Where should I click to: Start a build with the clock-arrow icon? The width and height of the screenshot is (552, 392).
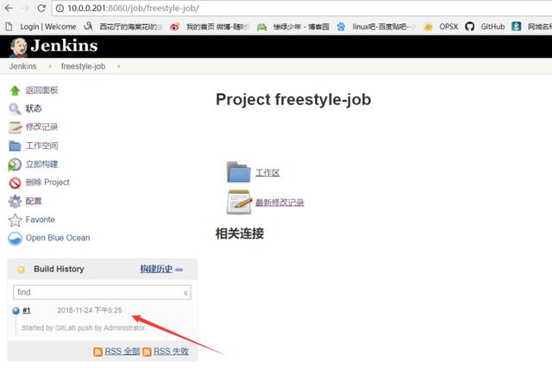[15, 165]
